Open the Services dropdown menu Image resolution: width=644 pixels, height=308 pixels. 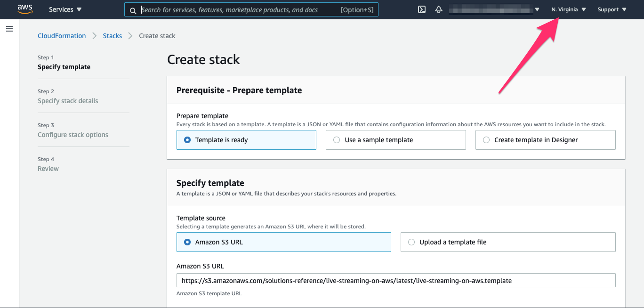(x=65, y=9)
